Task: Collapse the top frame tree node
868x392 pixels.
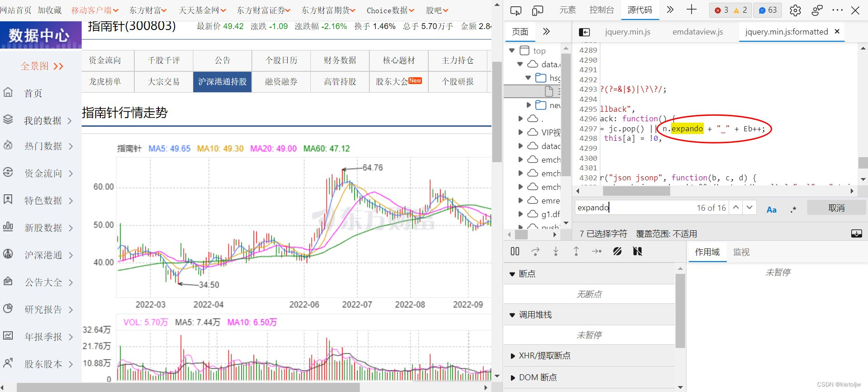Action: point(512,50)
